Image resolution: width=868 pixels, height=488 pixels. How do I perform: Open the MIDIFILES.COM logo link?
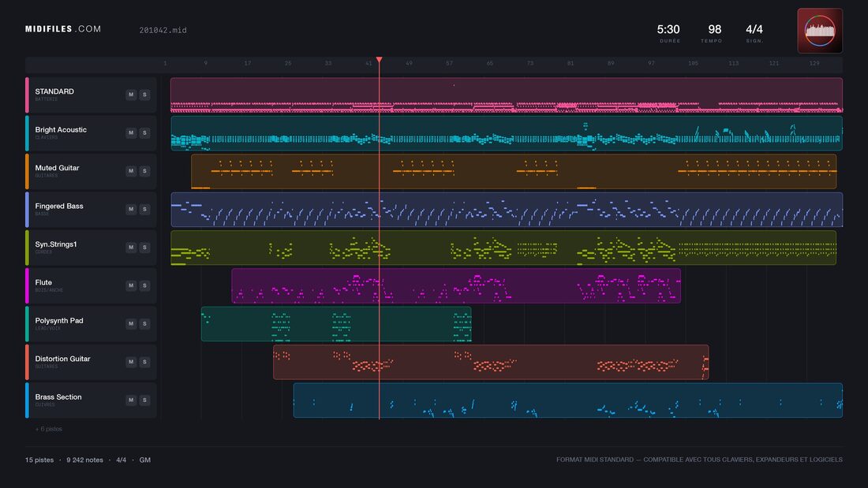point(63,28)
